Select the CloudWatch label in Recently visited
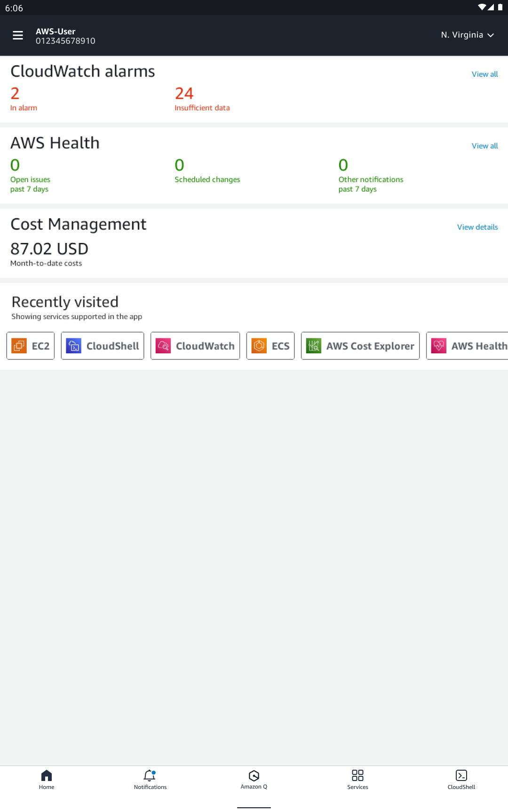Viewport: 508px width, 812px height. point(205,346)
